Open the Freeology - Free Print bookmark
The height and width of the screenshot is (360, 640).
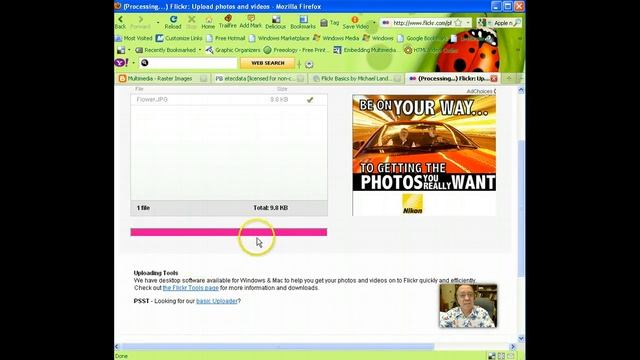click(x=295, y=50)
